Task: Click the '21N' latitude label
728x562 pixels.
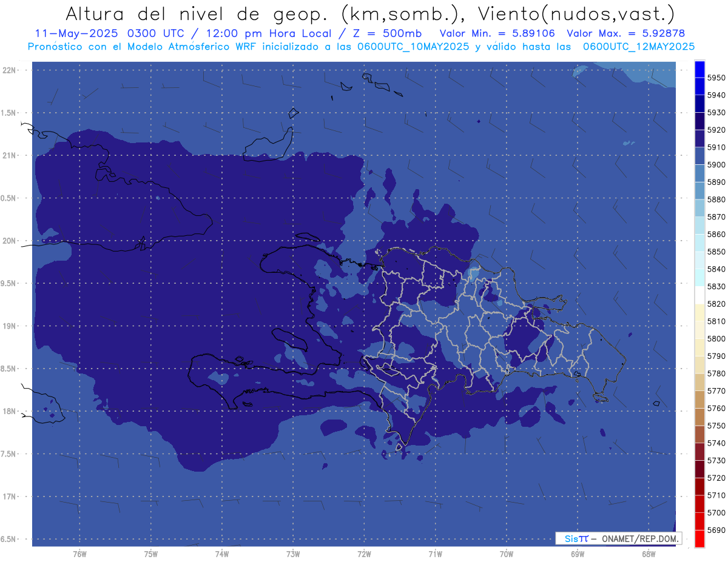Action: coord(9,155)
